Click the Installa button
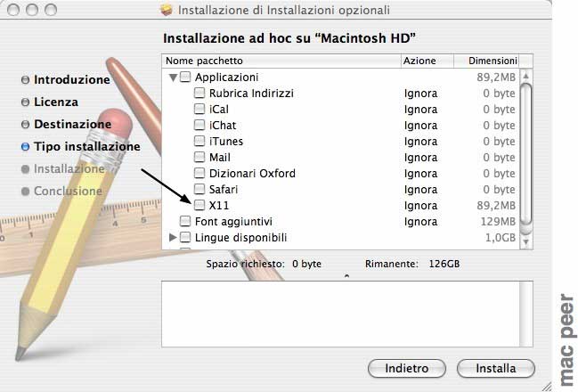Screen dimensions: 578x392 click(495, 369)
